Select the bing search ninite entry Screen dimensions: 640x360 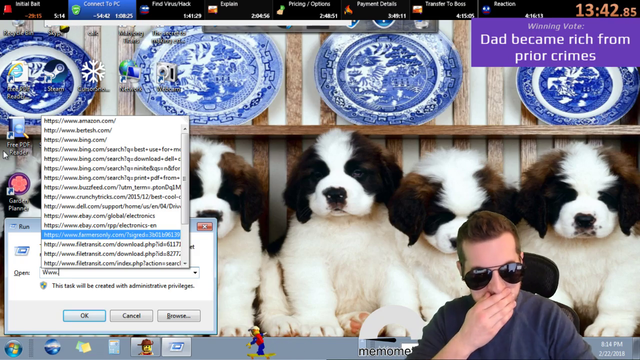pos(111,168)
